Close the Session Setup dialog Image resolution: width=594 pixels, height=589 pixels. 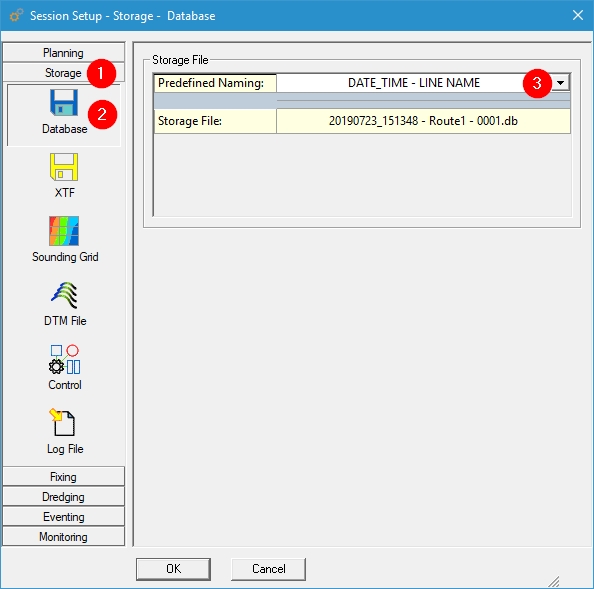(x=578, y=15)
